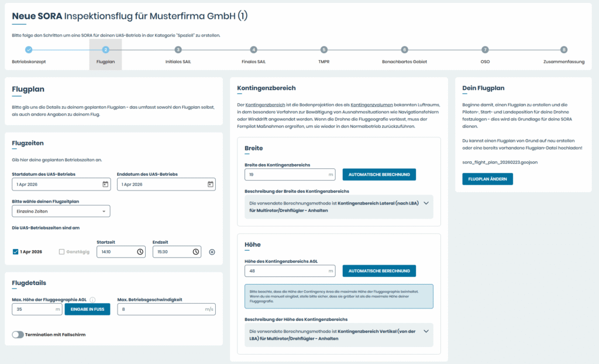This screenshot has height=364, width=599.
Task: Open the start date calendar picker
Action: pyautogui.click(x=105, y=184)
